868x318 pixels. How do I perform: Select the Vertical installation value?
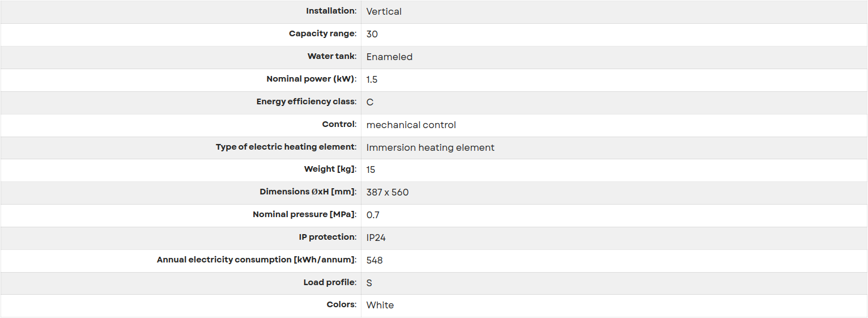pos(384,11)
